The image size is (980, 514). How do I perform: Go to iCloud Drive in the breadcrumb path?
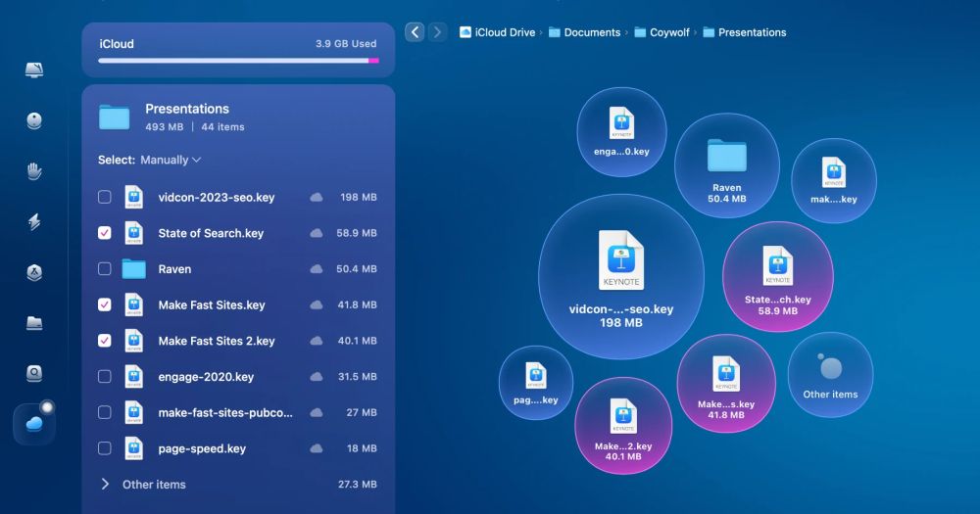pos(505,32)
